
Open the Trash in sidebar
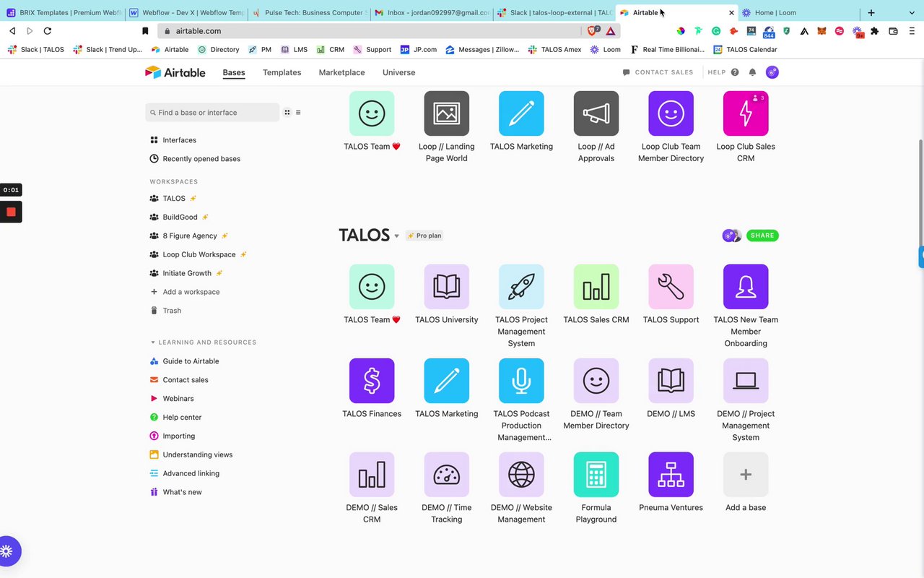pos(165,311)
